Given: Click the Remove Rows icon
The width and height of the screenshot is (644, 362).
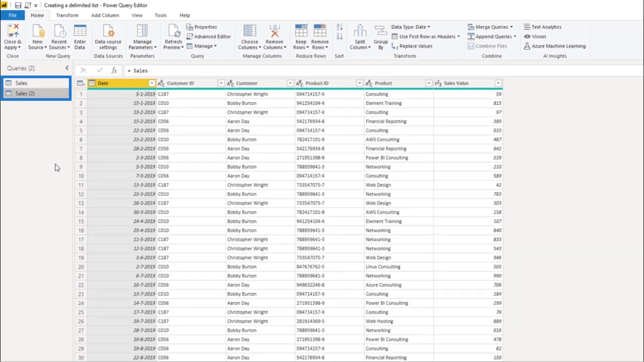Looking at the screenshot, I should pyautogui.click(x=320, y=31).
